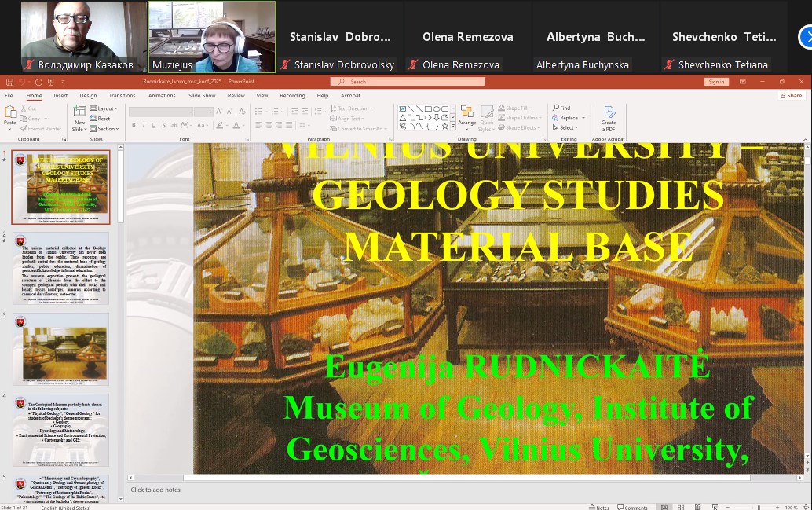Viewport: 812px width, 510px height.
Task: Open the font size combo box
Action: coord(203,112)
